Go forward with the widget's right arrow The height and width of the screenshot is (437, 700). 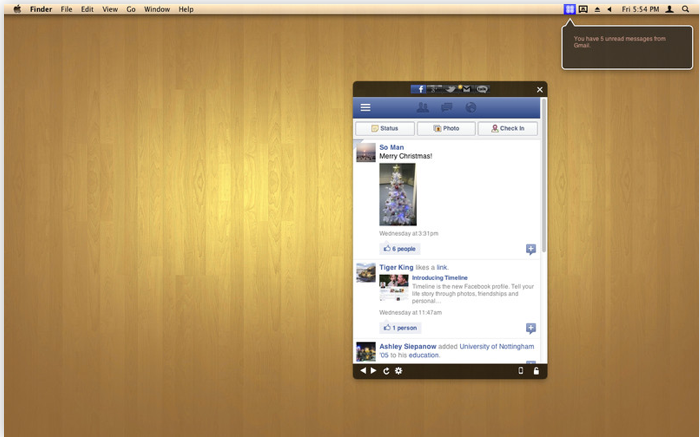click(x=374, y=370)
